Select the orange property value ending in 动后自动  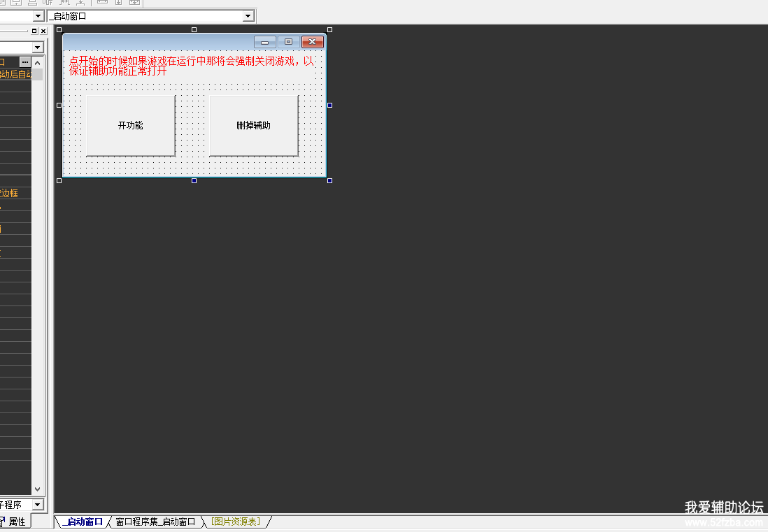[15, 74]
